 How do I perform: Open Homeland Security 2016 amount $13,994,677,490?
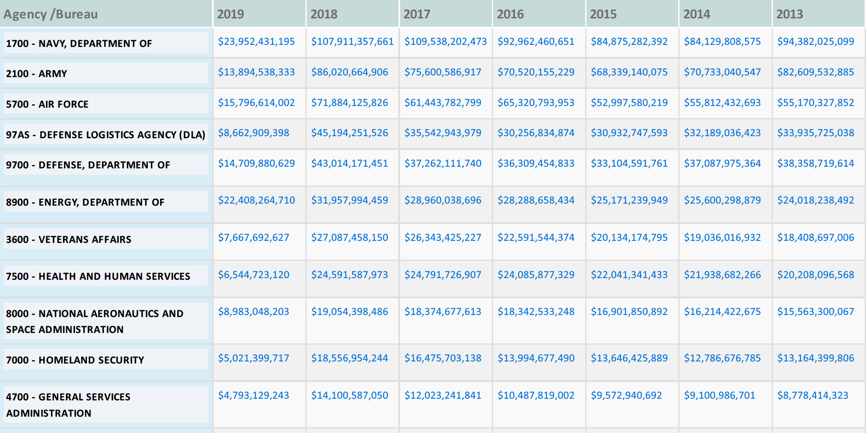536,358
